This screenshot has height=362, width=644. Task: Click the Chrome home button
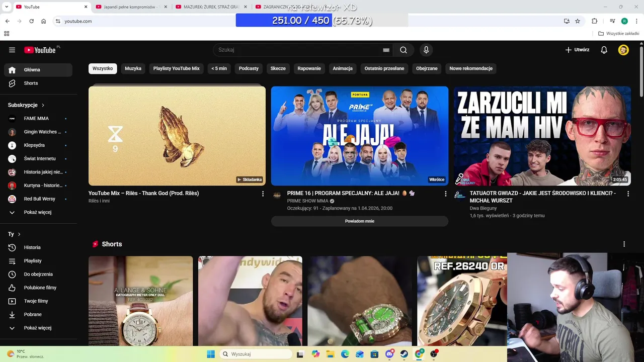click(x=44, y=21)
